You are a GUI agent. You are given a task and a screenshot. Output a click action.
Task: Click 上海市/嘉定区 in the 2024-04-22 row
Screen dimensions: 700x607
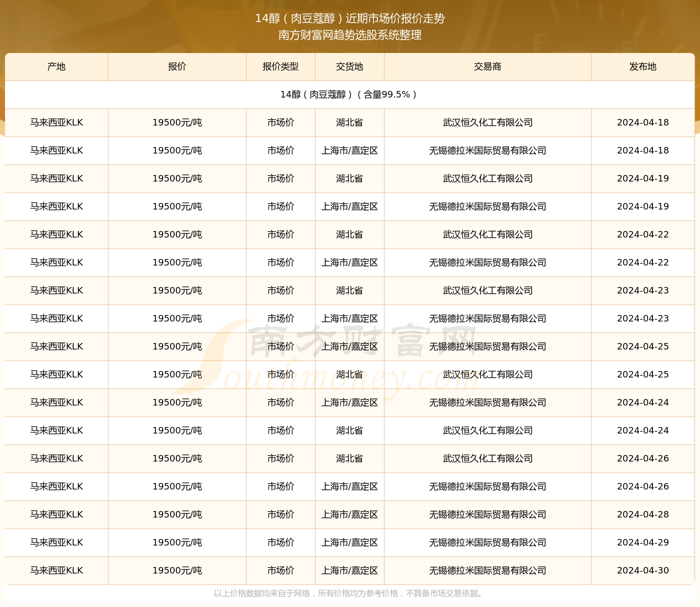pyautogui.click(x=349, y=262)
